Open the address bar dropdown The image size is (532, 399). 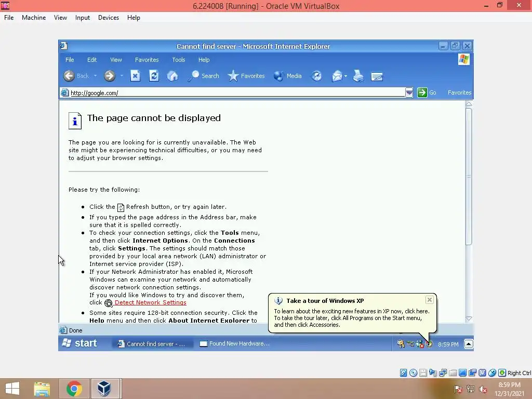(409, 92)
